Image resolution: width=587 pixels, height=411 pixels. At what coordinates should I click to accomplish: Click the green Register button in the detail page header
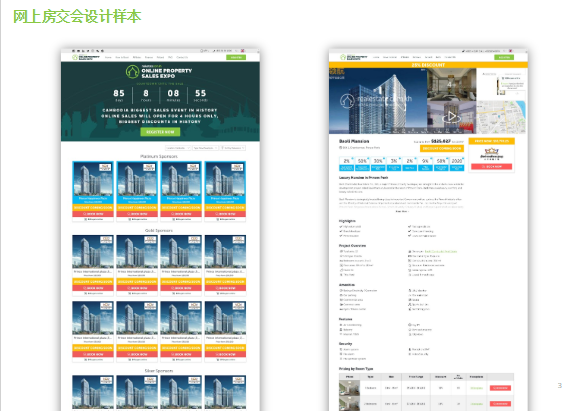[x=504, y=57]
